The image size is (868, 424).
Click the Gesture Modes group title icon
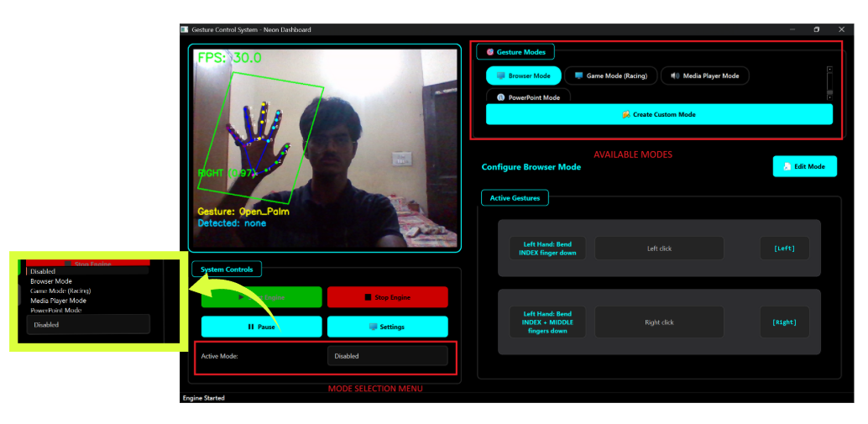(490, 52)
